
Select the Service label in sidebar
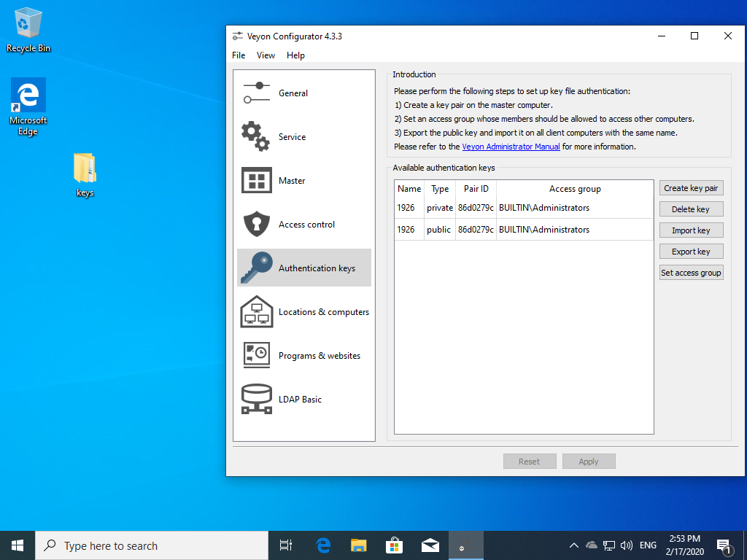tap(292, 137)
